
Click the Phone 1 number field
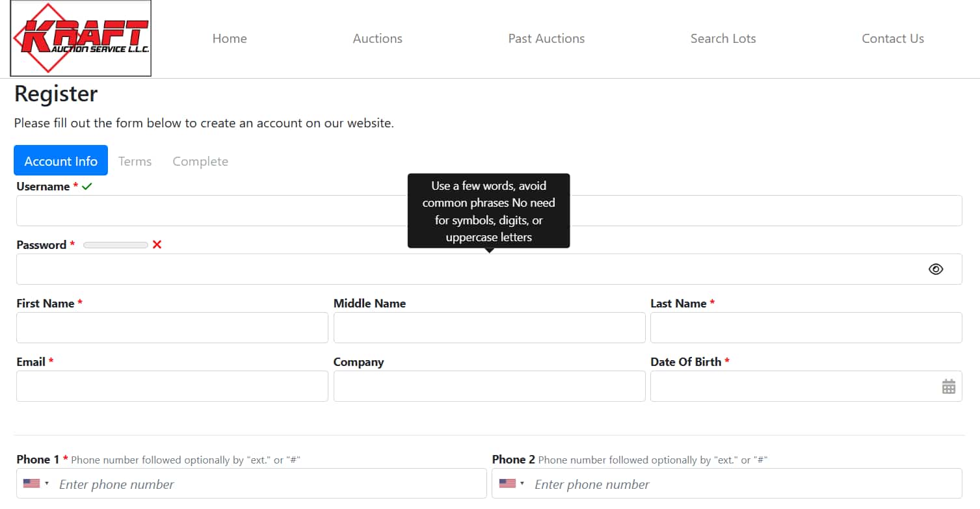pos(267,484)
